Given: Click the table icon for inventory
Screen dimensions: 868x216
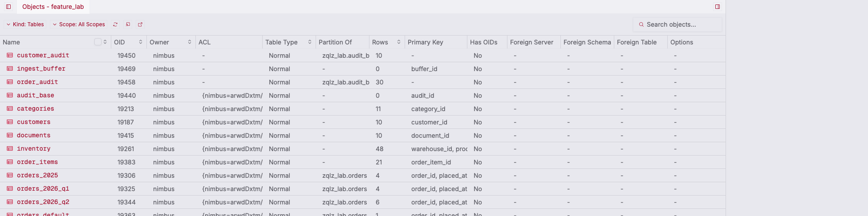Looking at the screenshot, I should tap(10, 149).
